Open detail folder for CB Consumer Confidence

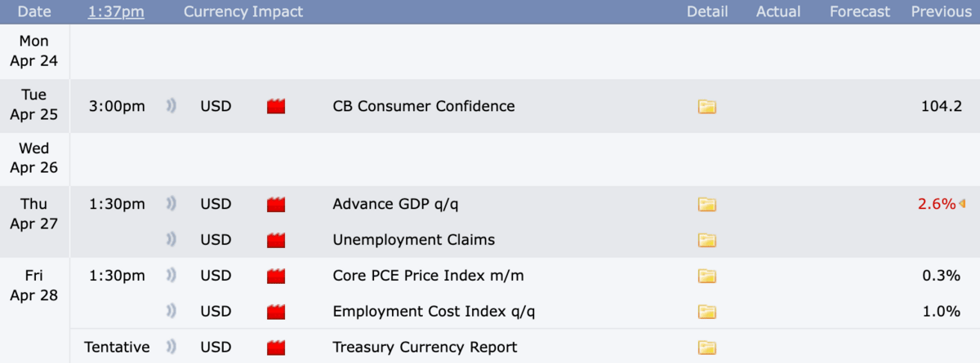click(706, 107)
